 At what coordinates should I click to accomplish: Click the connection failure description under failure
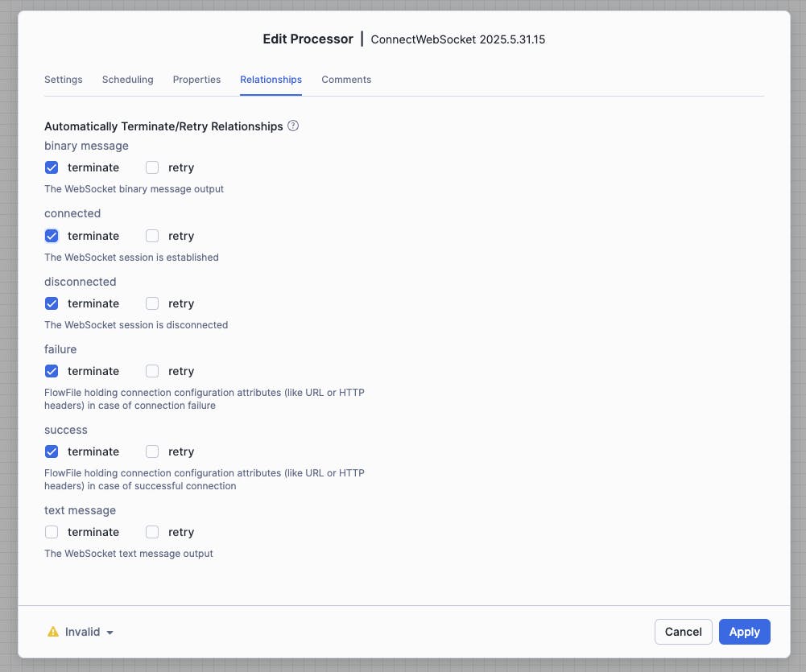pos(204,398)
